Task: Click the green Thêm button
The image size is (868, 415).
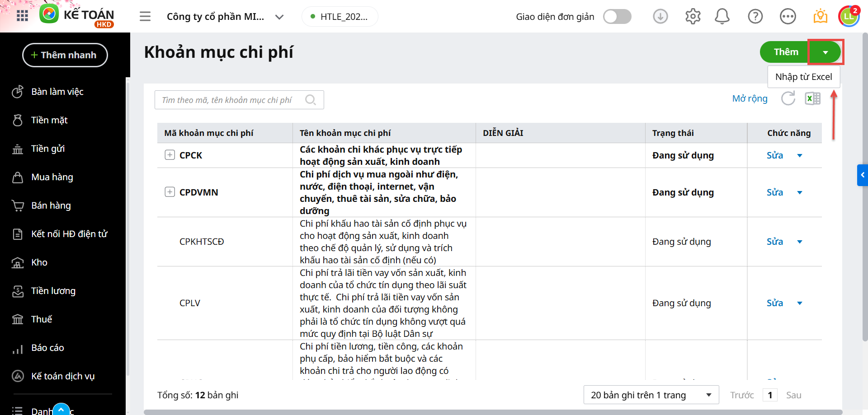Action: tap(786, 52)
